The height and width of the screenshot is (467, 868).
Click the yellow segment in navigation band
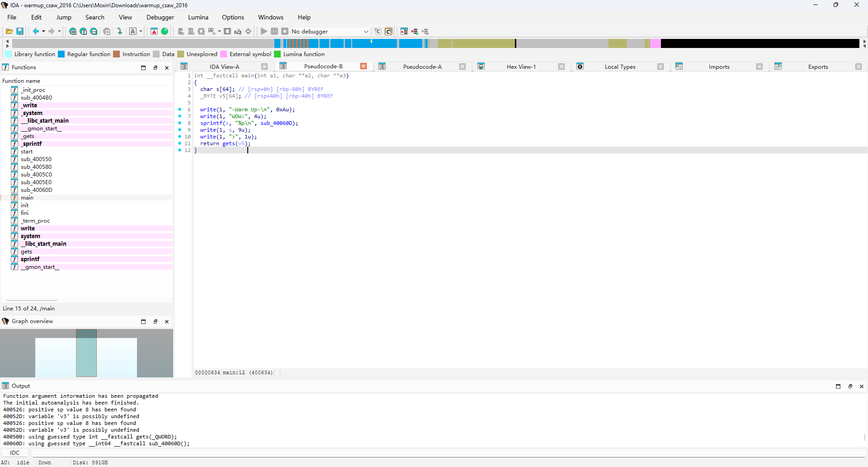483,43
